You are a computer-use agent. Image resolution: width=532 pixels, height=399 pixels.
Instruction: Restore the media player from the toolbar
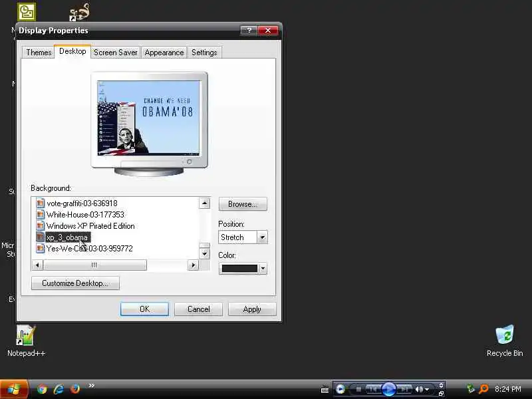(x=441, y=394)
